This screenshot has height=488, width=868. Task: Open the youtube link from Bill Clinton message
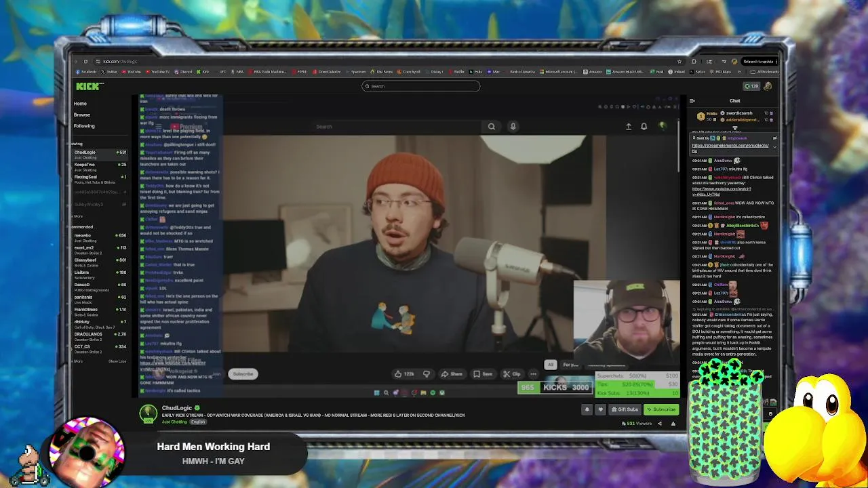pyautogui.click(x=722, y=191)
